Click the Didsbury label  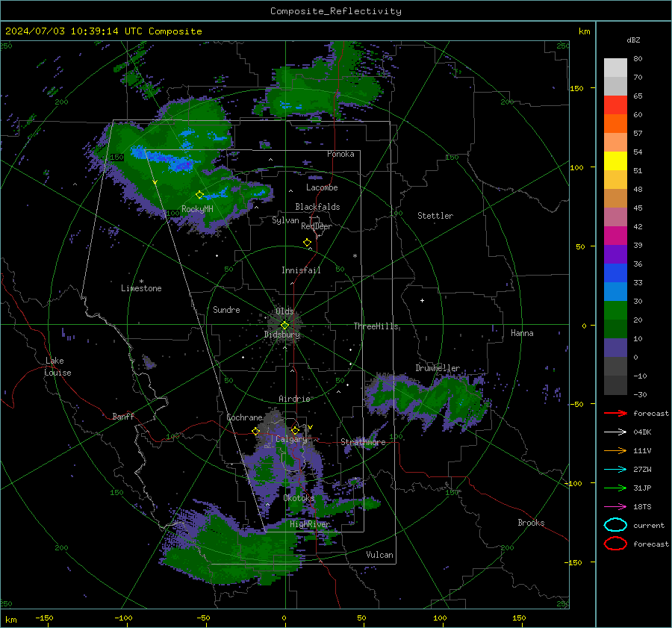pyautogui.click(x=282, y=335)
